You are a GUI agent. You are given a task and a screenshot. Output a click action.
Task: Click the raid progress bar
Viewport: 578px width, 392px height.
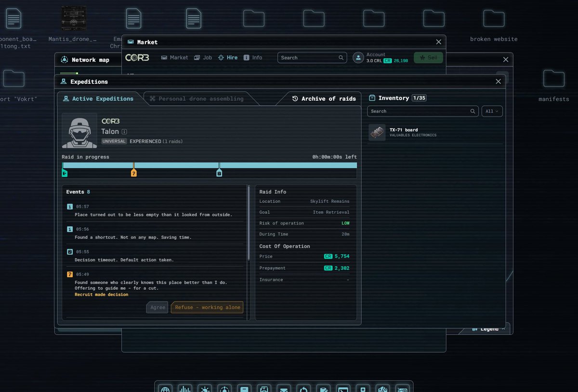click(x=210, y=165)
